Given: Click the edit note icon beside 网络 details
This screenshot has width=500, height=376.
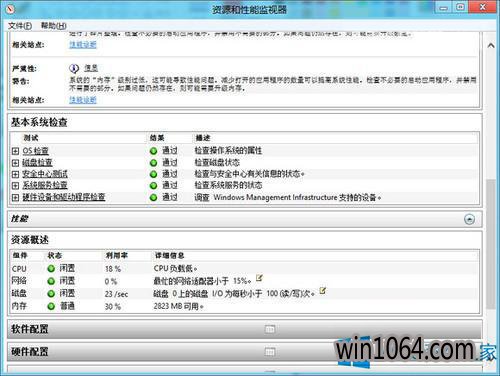Looking at the screenshot, I should (259, 278).
